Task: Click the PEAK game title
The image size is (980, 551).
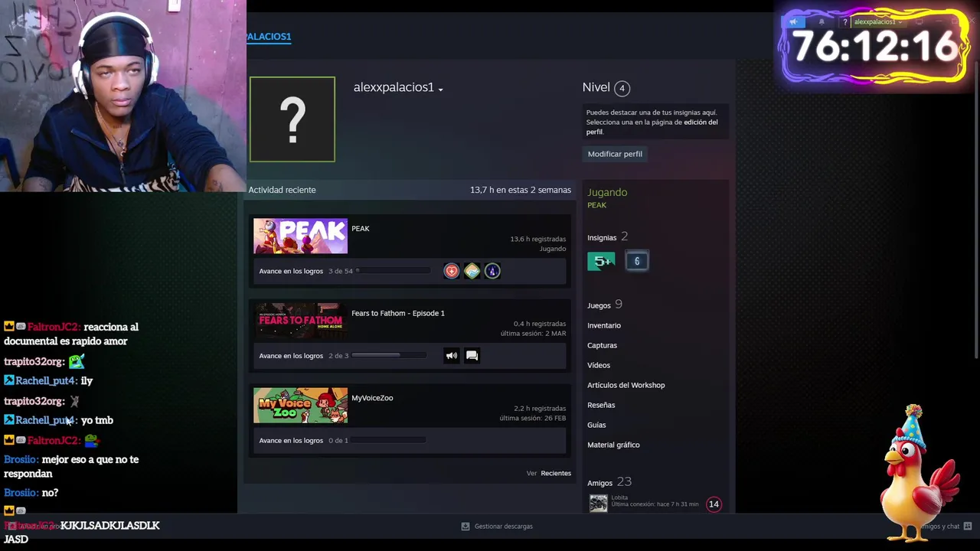Action: click(x=361, y=228)
